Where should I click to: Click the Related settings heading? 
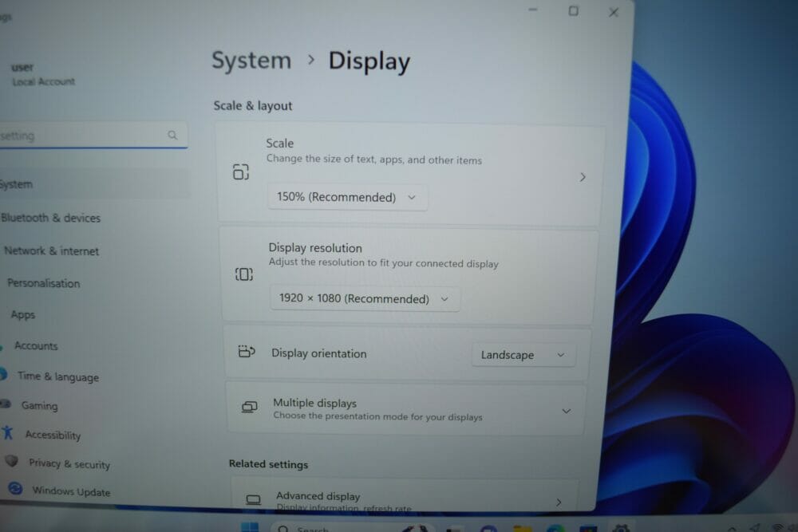(268, 464)
